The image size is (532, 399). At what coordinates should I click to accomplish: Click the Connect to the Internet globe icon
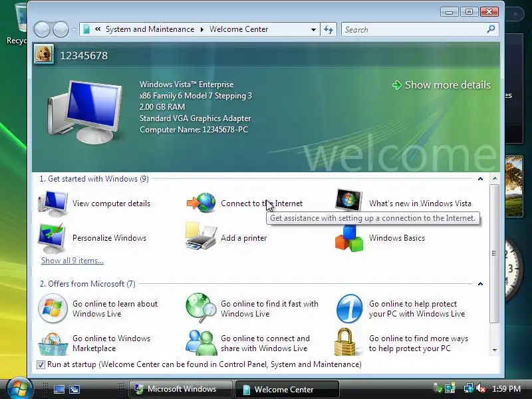point(201,203)
